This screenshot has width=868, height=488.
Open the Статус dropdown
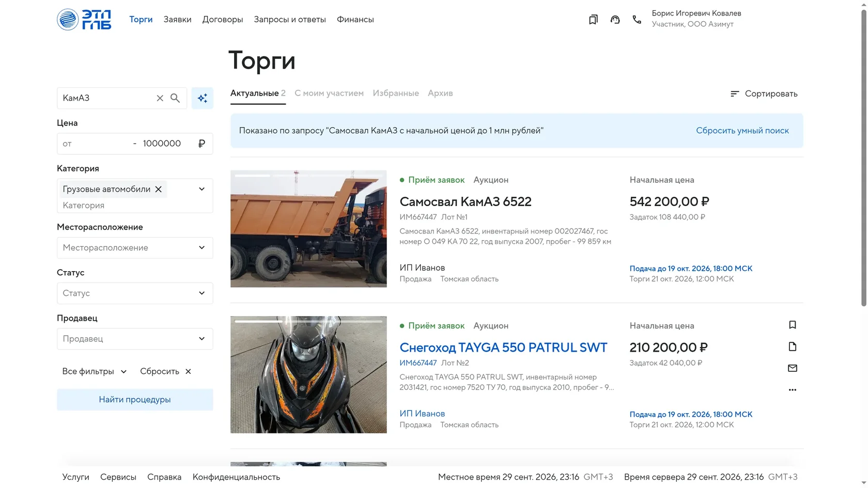tap(135, 293)
